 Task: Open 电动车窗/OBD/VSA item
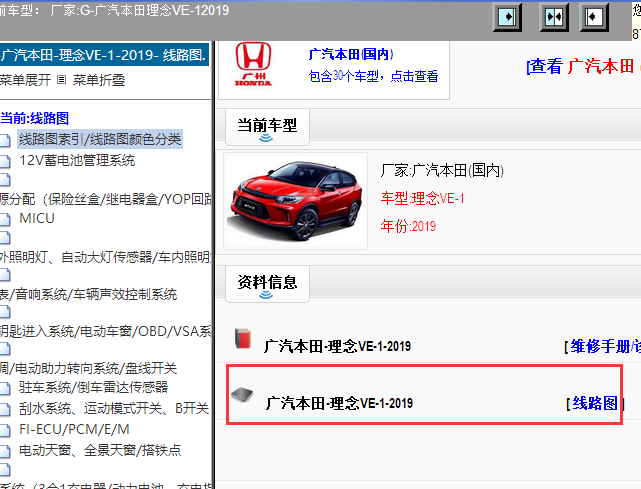coord(106,331)
